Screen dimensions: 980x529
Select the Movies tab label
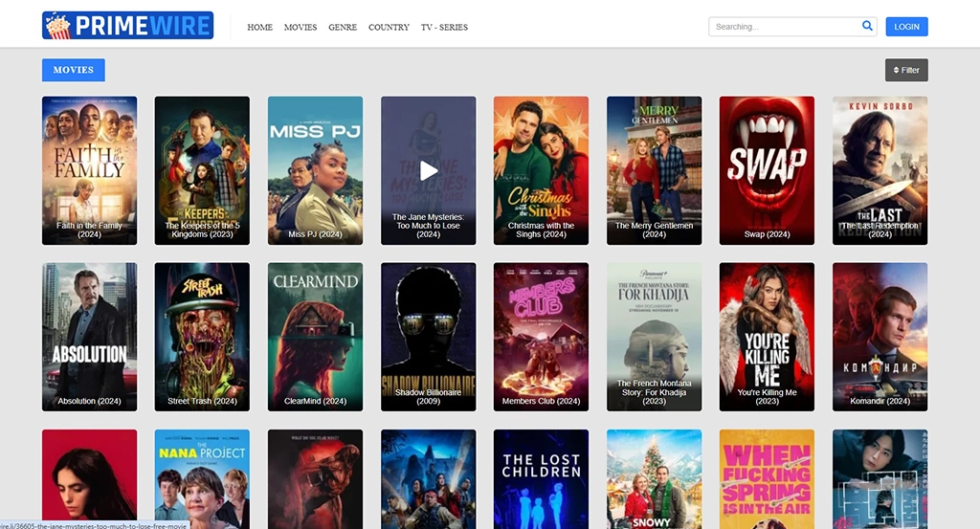[x=74, y=70]
